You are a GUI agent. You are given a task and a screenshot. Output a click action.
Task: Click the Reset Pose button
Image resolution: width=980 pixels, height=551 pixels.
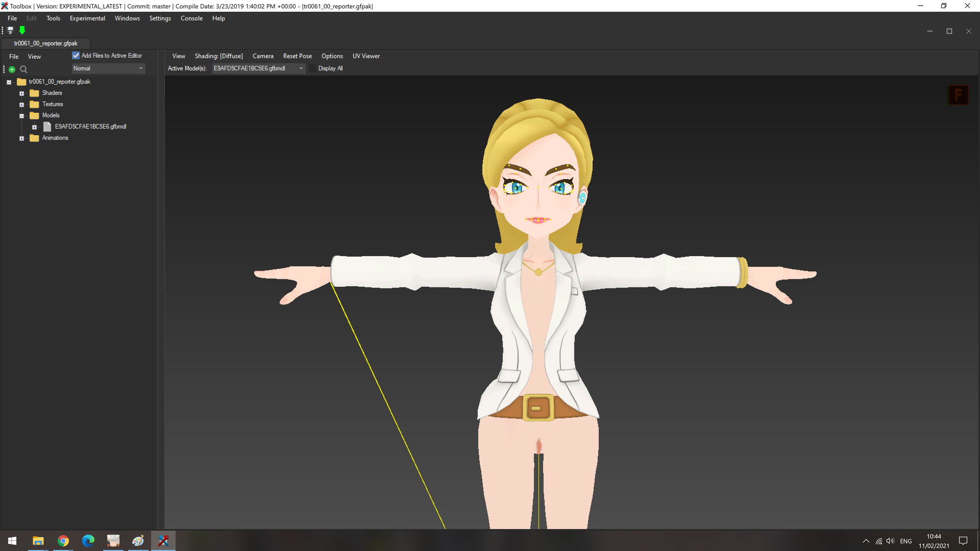point(298,56)
